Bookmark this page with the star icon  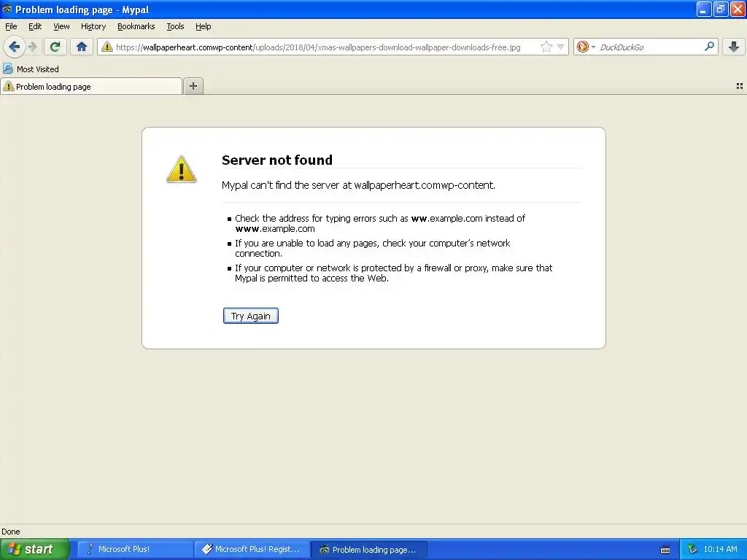(x=546, y=47)
